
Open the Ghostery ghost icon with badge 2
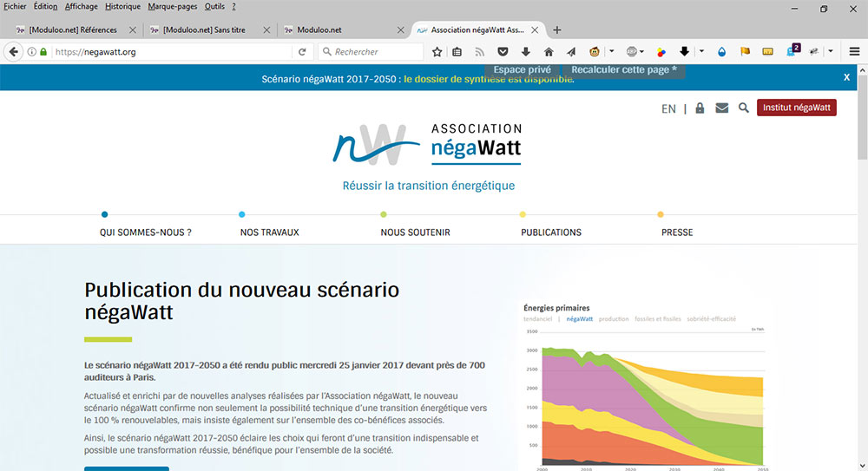792,50
